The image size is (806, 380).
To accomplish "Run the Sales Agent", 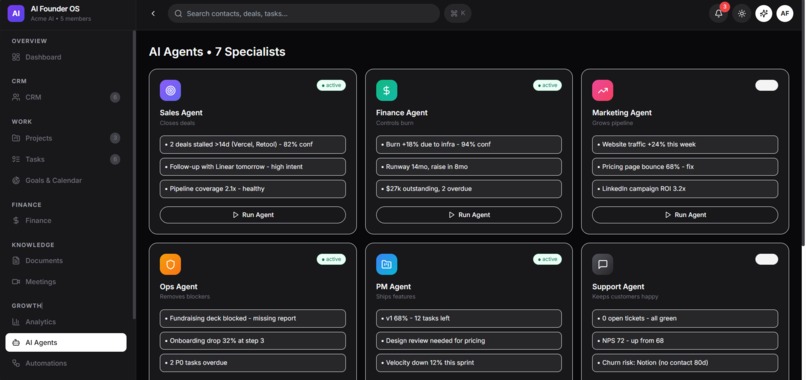I will [253, 215].
